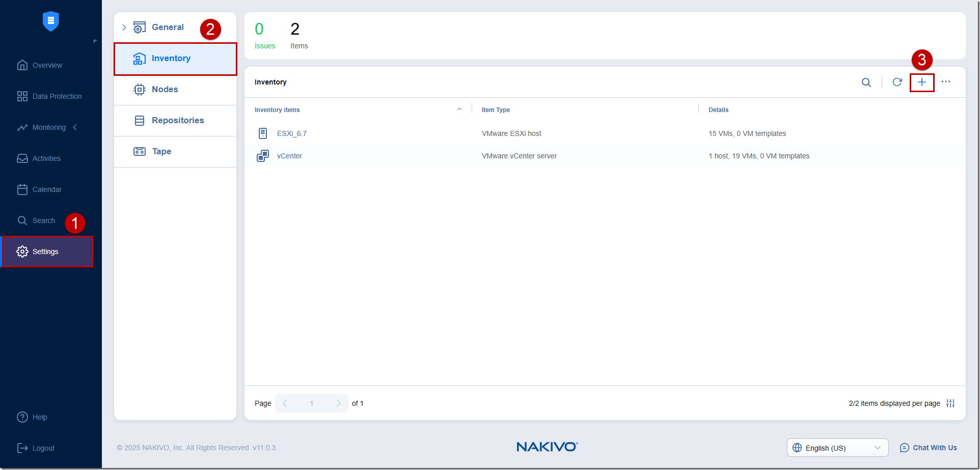Go to Data Protection section
This screenshot has height=470, width=980.
point(57,96)
